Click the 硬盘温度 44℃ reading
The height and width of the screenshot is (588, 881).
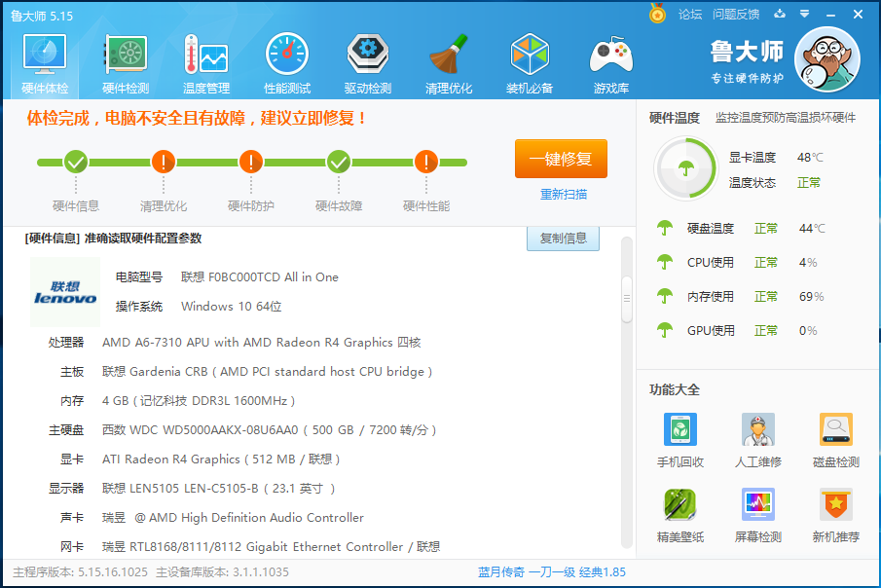tap(813, 228)
